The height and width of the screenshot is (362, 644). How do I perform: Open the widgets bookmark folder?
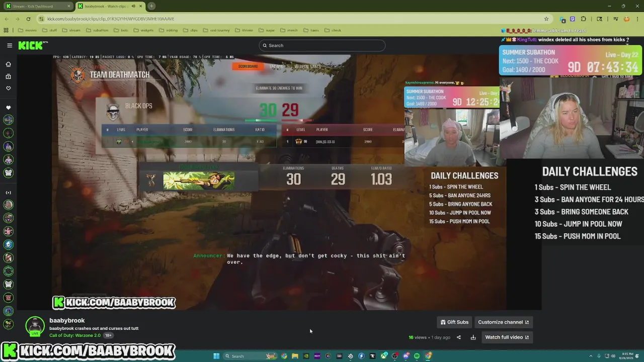tap(143, 30)
